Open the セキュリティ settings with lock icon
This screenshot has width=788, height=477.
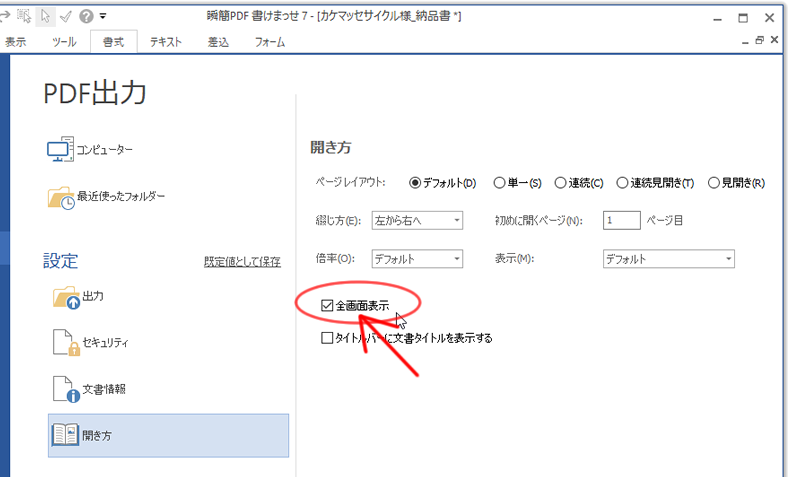click(66, 342)
